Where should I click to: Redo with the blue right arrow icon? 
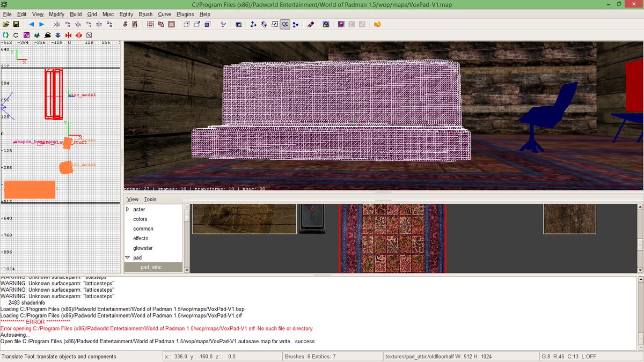41,24
